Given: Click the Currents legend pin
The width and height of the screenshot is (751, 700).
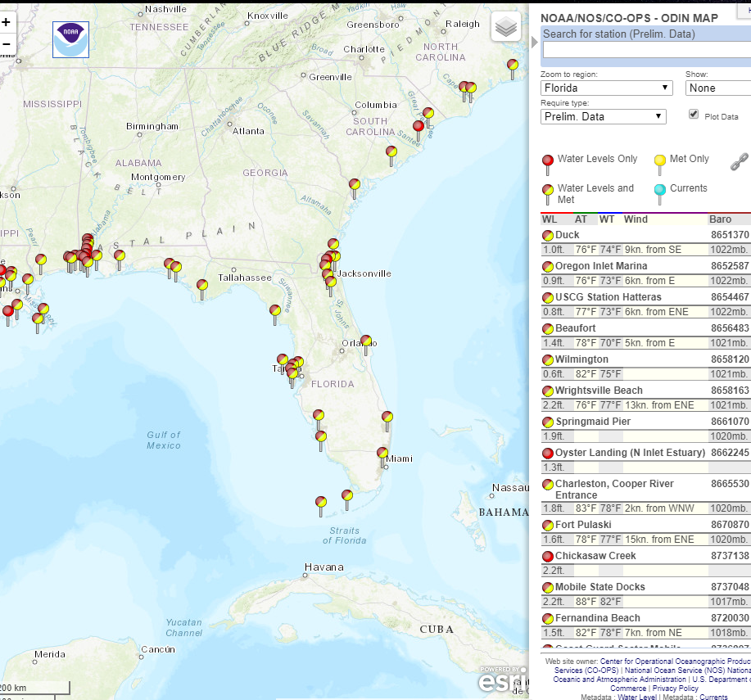Looking at the screenshot, I should point(660,194).
